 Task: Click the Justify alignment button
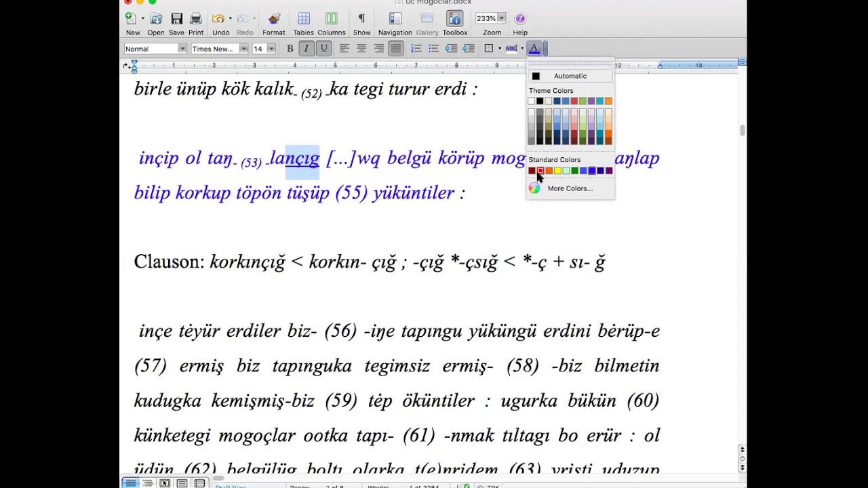click(396, 49)
